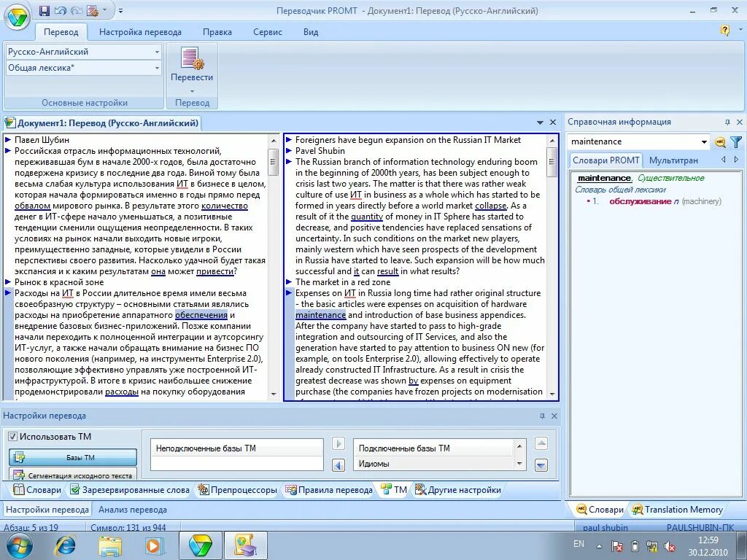The width and height of the screenshot is (747, 560).
Task: Click the Базы TM button
Action: (x=73, y=458)
